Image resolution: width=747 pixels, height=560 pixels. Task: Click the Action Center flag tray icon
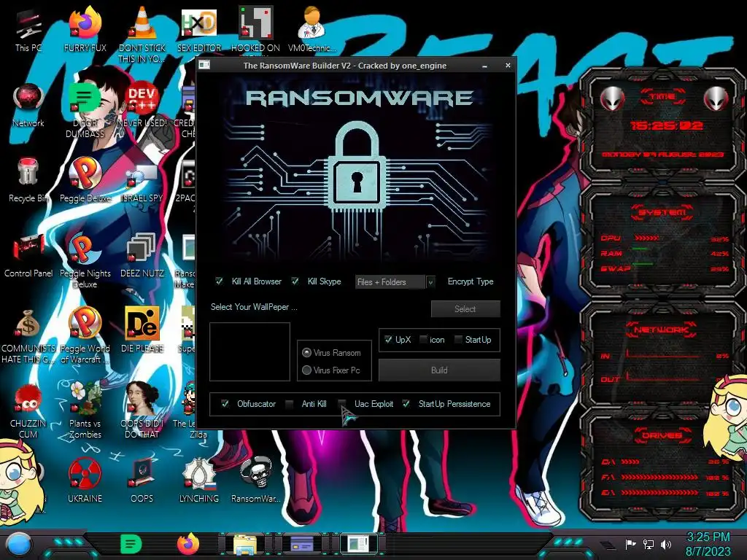click(630, 544)
